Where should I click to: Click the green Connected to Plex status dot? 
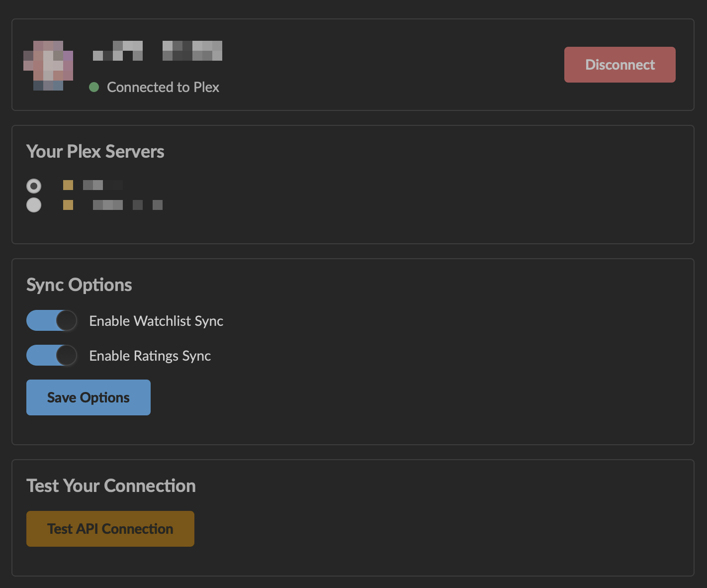click(94, 87)
